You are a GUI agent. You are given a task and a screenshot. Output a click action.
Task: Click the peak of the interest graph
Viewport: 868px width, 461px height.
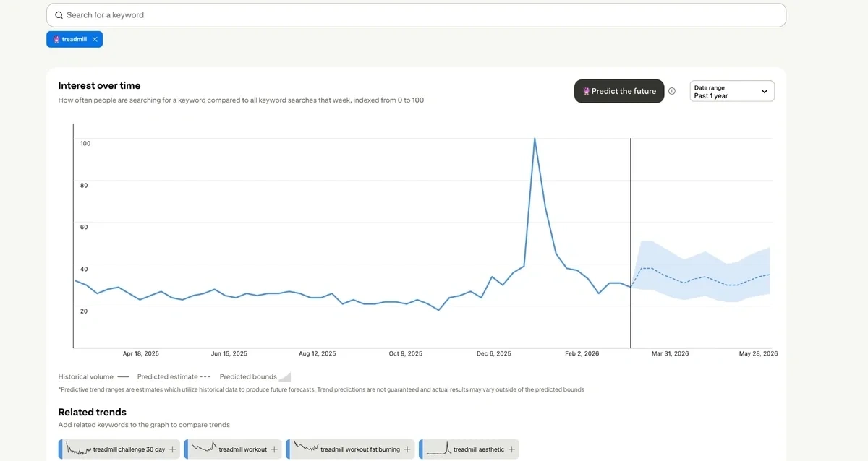coord(534,139)
